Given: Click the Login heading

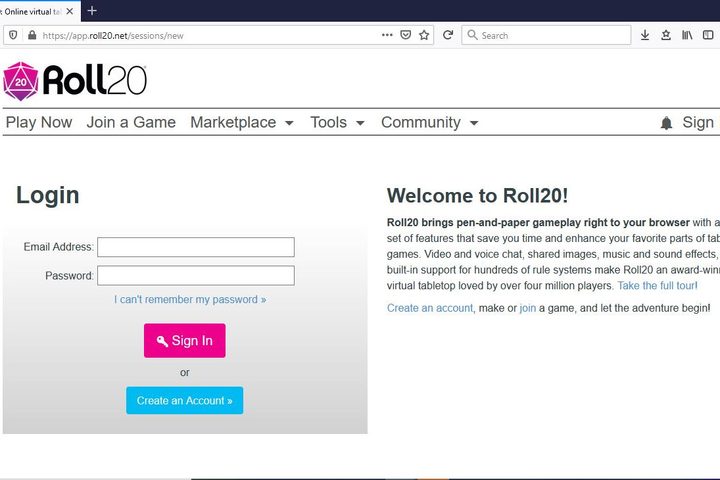Looking at the screenshot, I should 48,195.
